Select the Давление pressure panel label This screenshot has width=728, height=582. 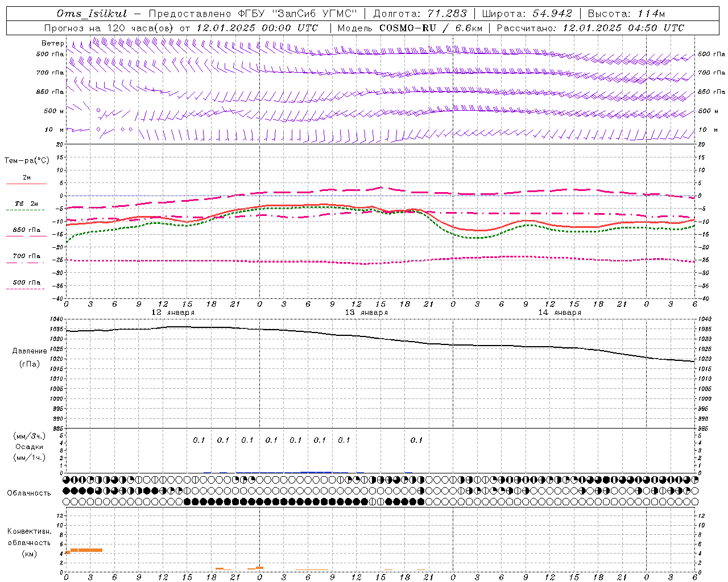coord(30,351)
